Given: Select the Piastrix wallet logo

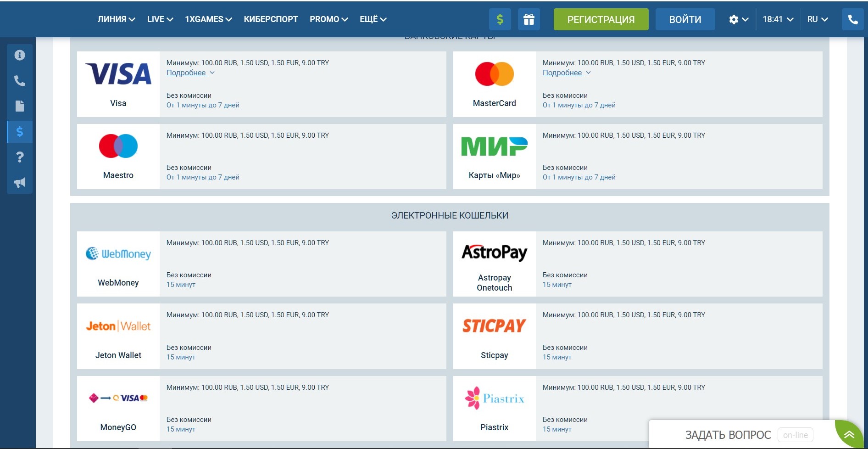Looking at the screenshot, I should [x=495, y=398].
